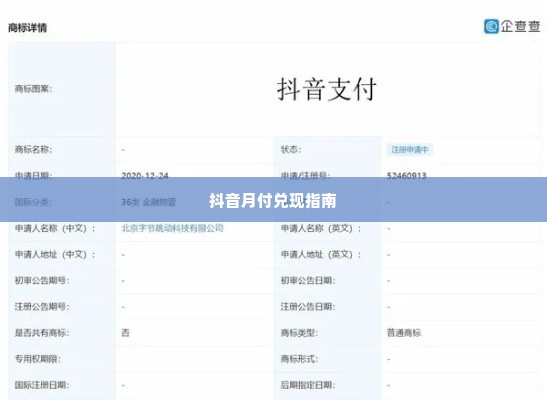
Task: Select the registration number 52460913
Action: pos(407,175)
